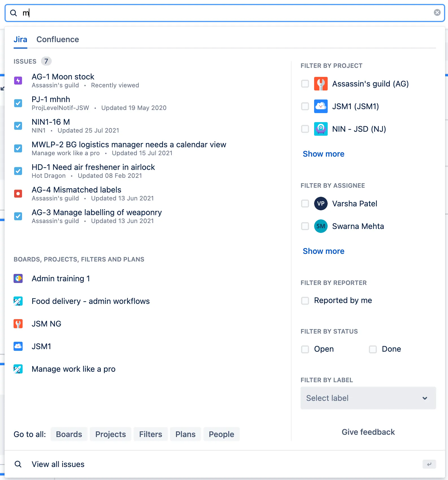Click the HD-1 task icon
This screenshot has height=480, width=448.
[18, 171]
